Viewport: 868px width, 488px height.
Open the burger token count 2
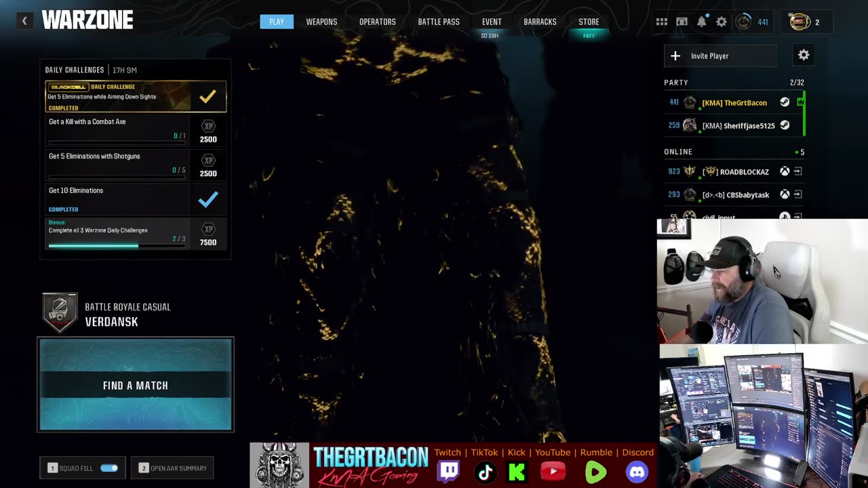pos(807,22)
